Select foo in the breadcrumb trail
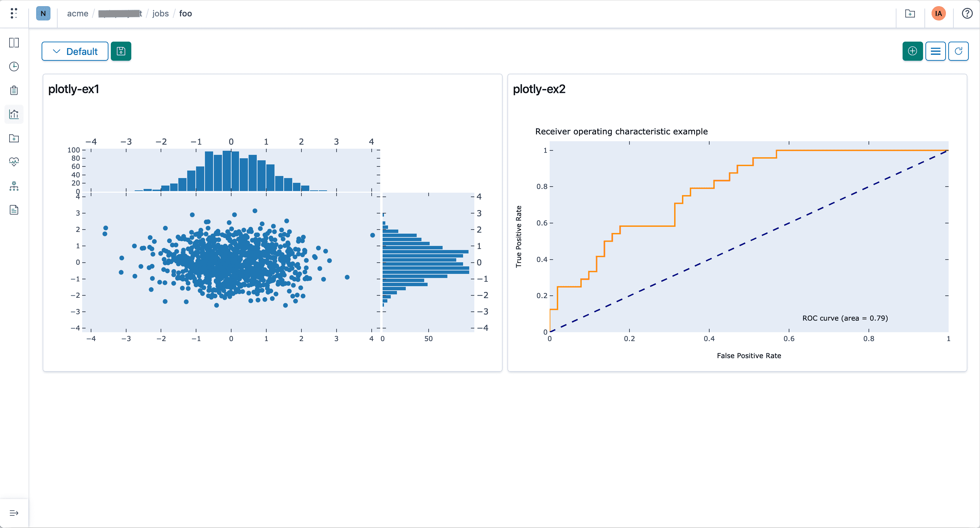The height and width of the screenshot is (528, 980). click(x=185, y=13)
